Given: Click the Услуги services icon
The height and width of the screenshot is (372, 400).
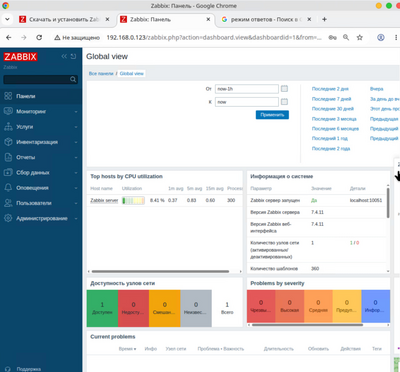Looking at the screenshot, I should tap(8, 127).
